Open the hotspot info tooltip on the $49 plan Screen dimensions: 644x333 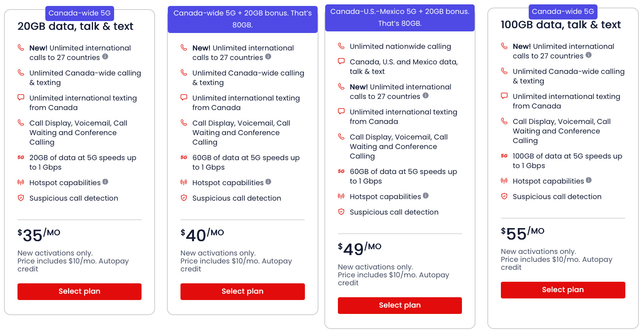point(426,196)
